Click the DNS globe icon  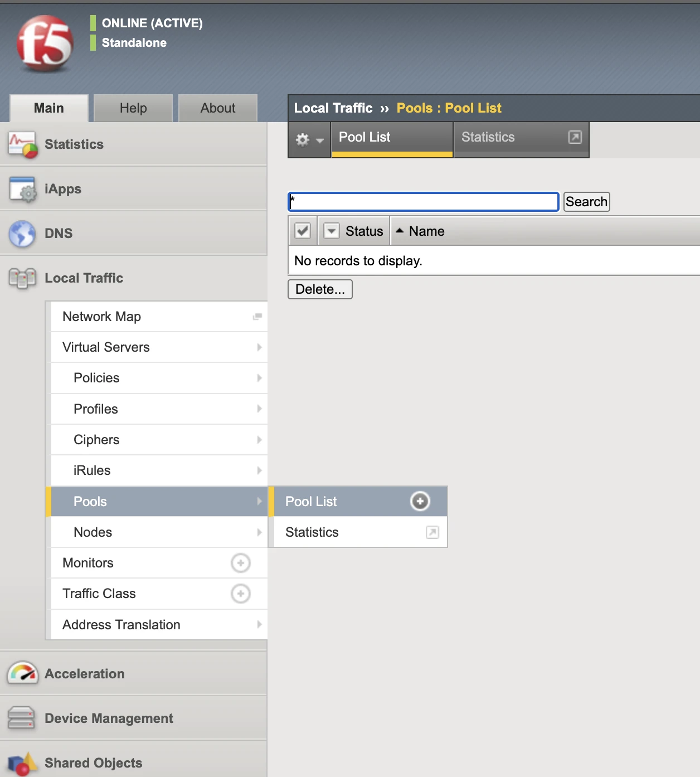[22, 234]
